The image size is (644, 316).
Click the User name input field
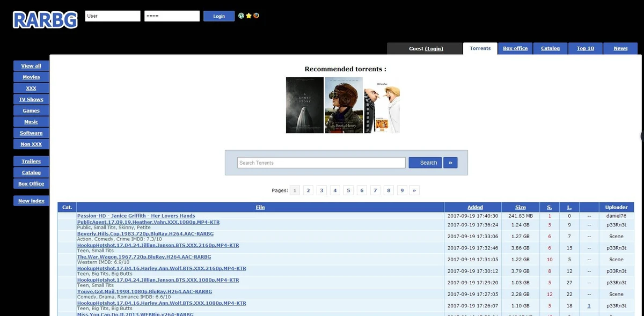113,16
